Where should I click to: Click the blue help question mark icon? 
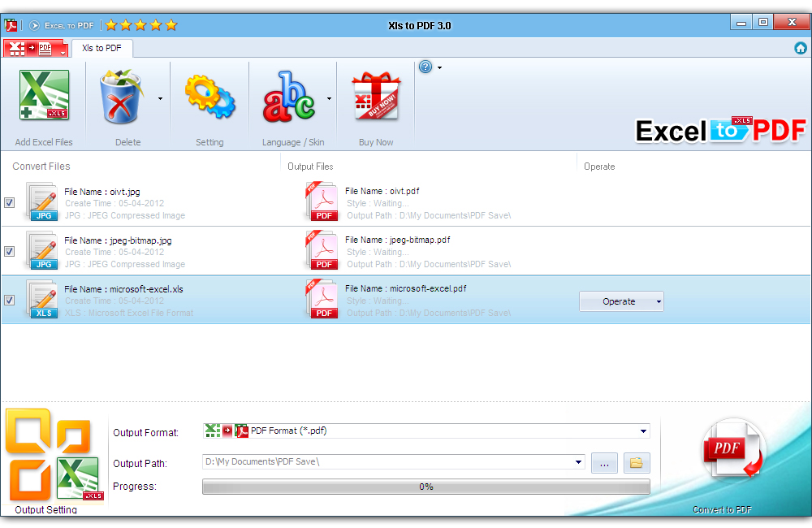(x=425, y=67)
